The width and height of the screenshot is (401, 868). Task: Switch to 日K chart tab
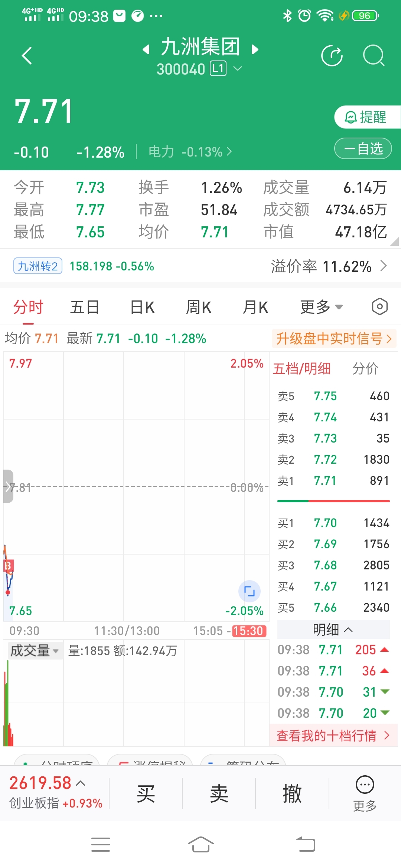[142, 307]
